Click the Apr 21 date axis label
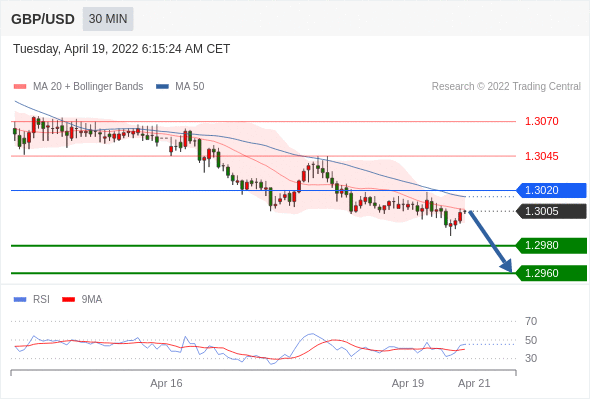Viewport: 590px width, 400px height. (474, 383)
